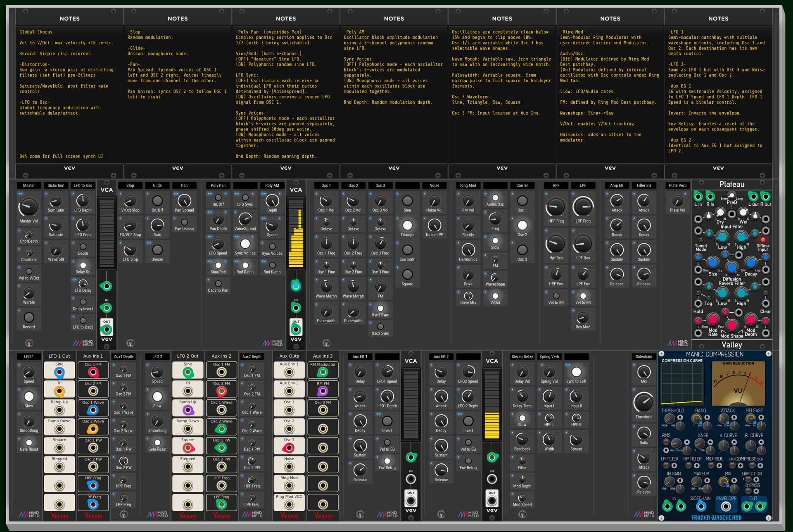
Task: Click the Sidechain input jack
Action: (700, 506)
